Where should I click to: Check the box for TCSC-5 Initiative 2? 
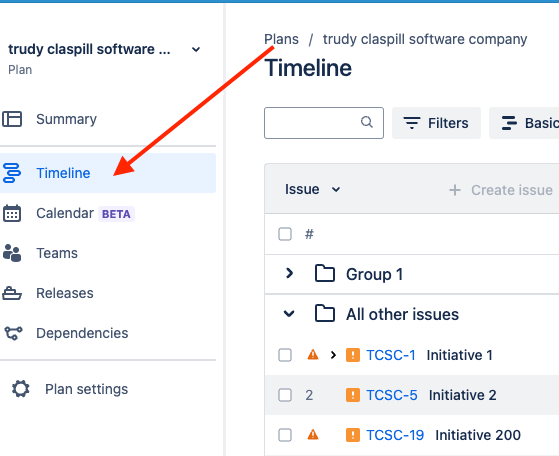click(x=285, y=395)
